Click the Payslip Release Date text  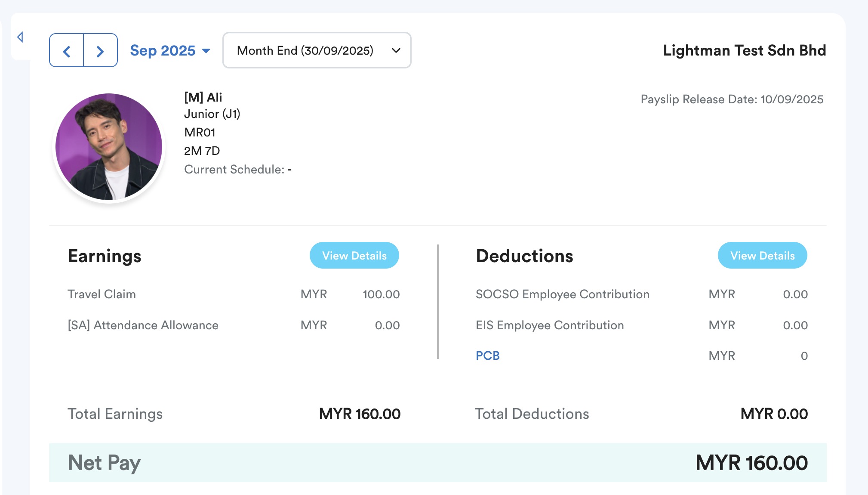tap(732, 99)
